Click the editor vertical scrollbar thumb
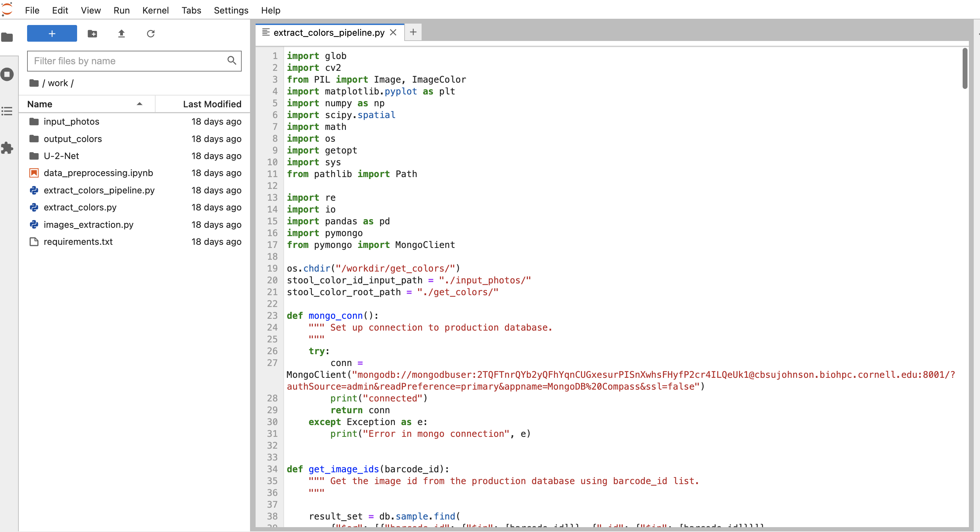Screen dimensions: 980x532 pos(965,68)
